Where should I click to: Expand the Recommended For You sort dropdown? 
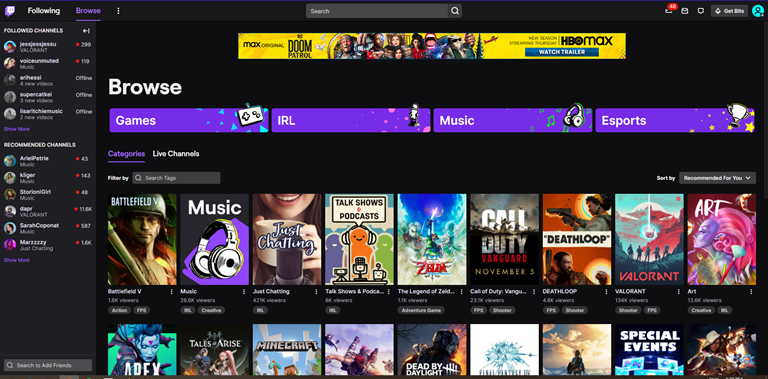pos(717,178)
